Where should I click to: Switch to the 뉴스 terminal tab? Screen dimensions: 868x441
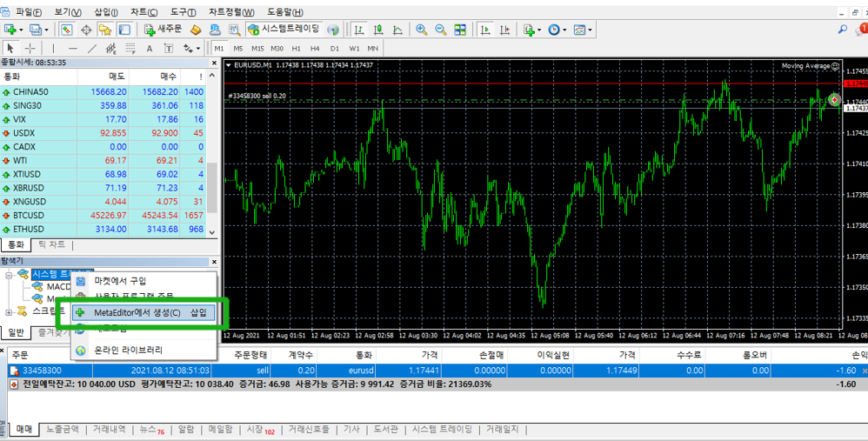point(151,430)
